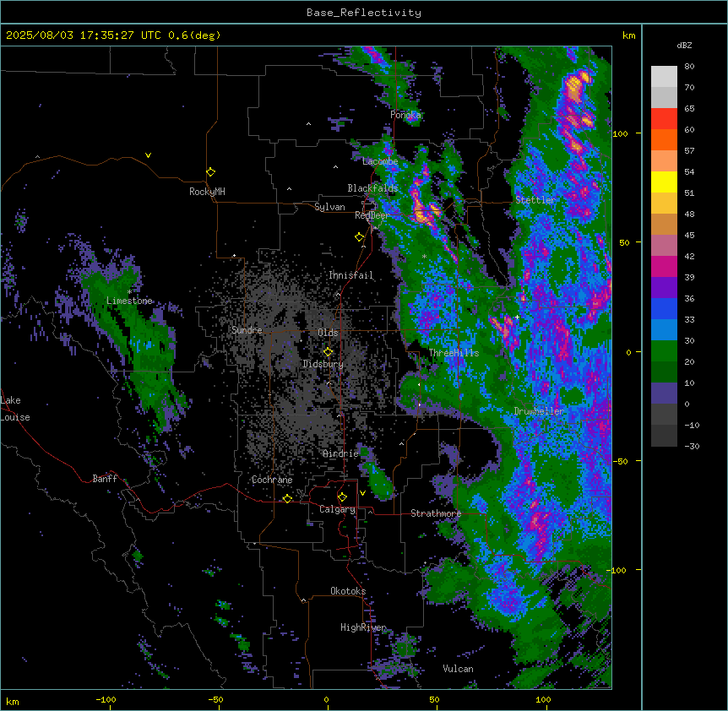
Task: Click the Olds town label
Action: [328, 333]
